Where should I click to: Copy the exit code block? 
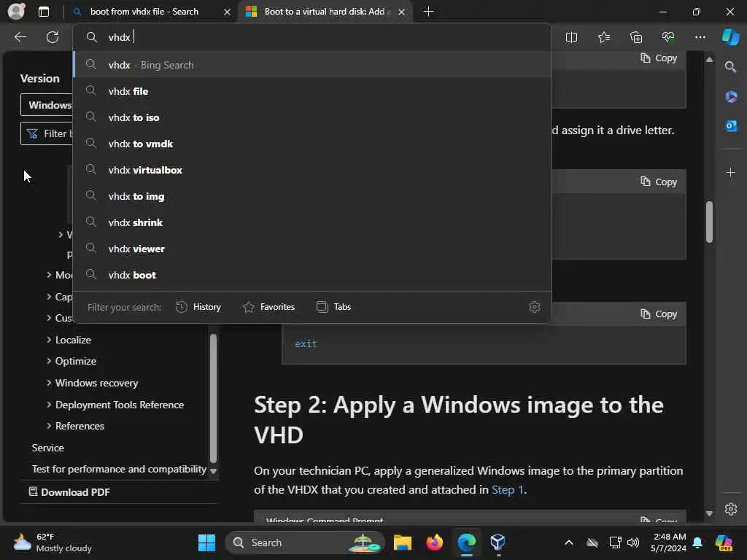tap(659, 314)
